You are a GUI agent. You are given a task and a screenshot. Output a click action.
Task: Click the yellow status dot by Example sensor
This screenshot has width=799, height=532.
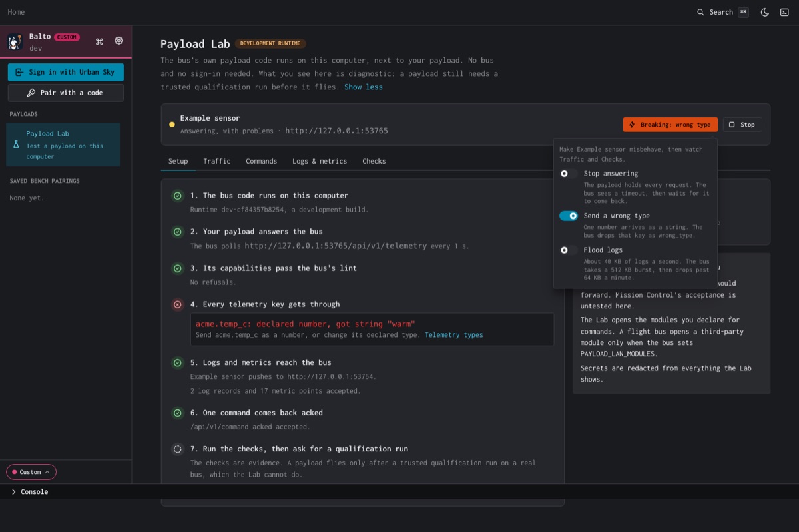[x=172, y=125]
